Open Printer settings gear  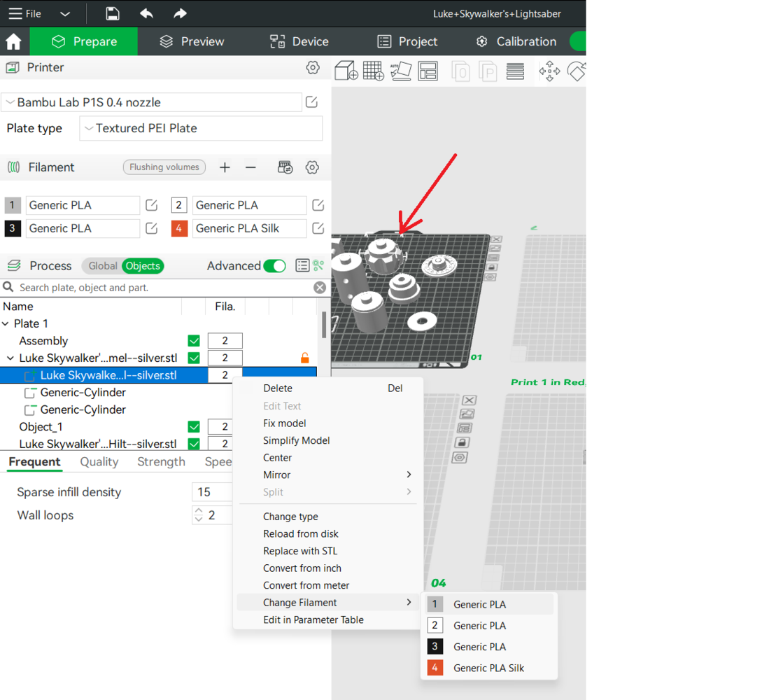tap(313, 68)
